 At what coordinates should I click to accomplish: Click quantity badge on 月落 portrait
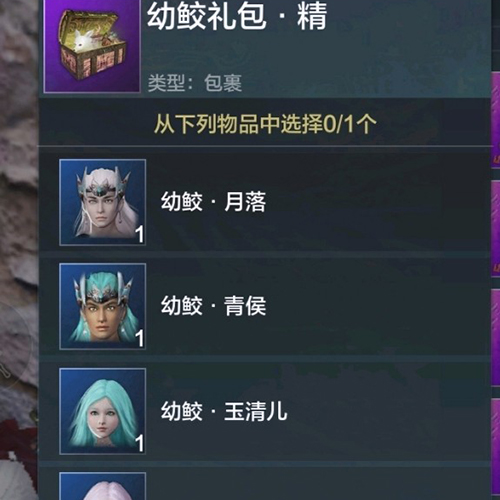(140, 234)
